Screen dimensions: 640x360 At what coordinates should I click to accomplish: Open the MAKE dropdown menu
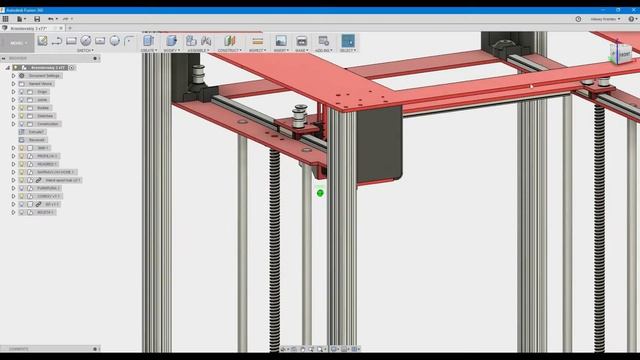click(302, 50)
